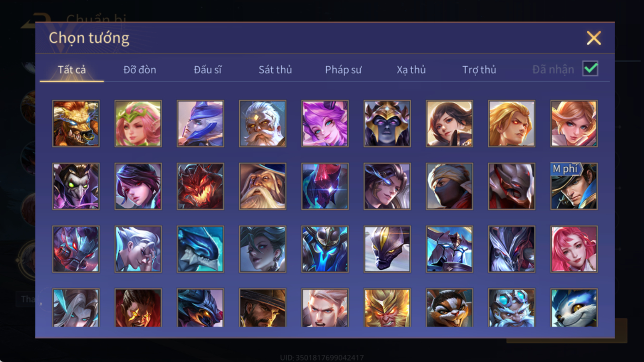
Task: Select the red fire demon hero portrait
Action: 200,187
